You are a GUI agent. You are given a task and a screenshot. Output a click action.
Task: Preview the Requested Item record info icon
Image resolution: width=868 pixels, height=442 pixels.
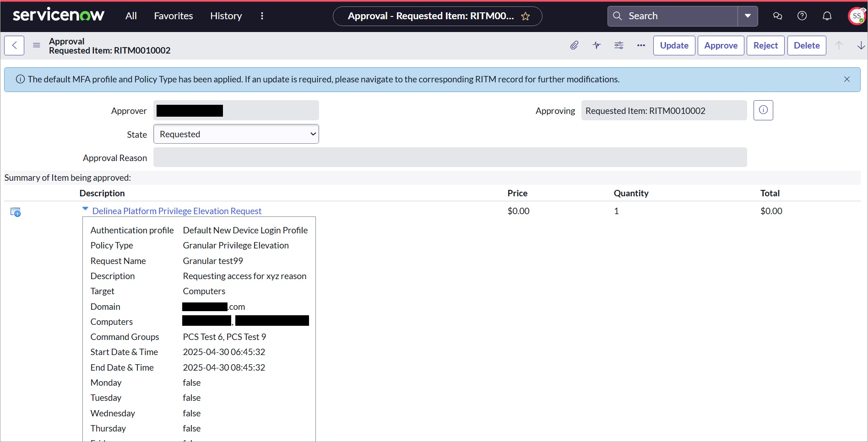point(763,110)
